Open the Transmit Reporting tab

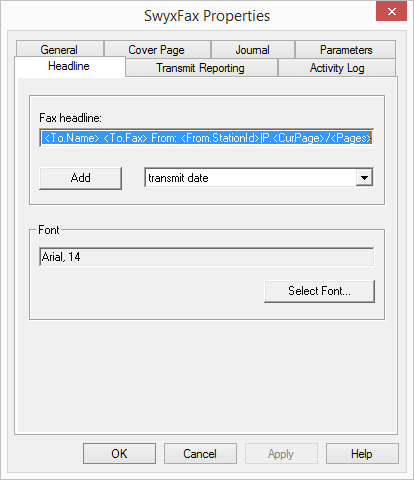click(x=201, y=68)
